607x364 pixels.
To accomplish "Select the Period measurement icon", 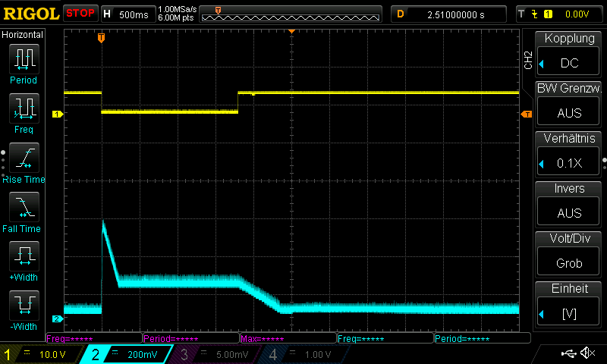I will pos(24,61).
